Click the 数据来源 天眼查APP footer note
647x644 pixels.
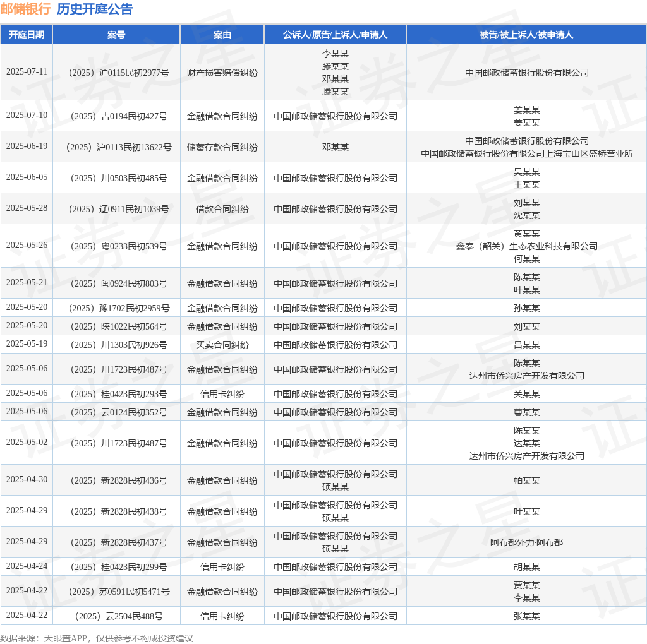coord(97,638)
